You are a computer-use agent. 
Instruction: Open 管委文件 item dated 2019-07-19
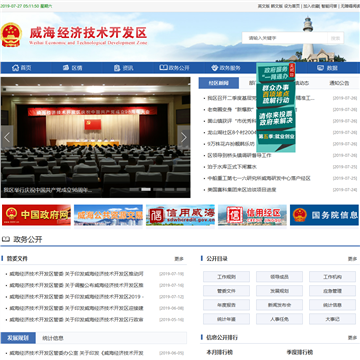tap(76, 274)
